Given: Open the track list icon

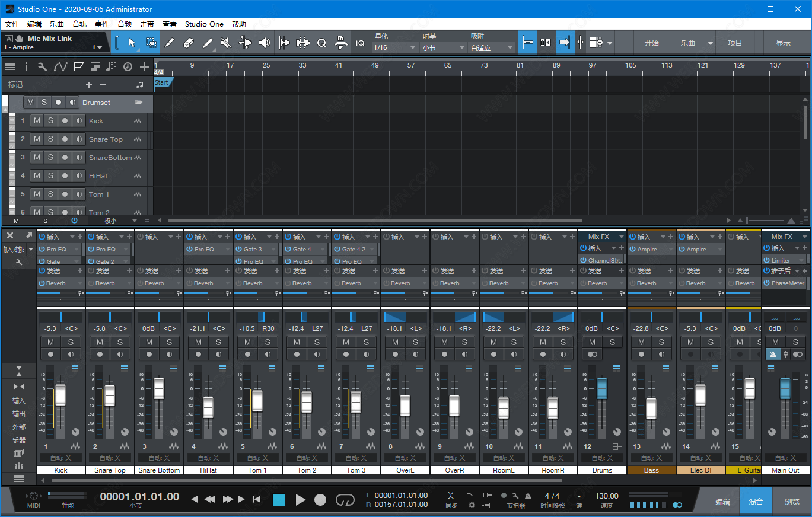Looking at the screenshot, I should pos(10,66).
